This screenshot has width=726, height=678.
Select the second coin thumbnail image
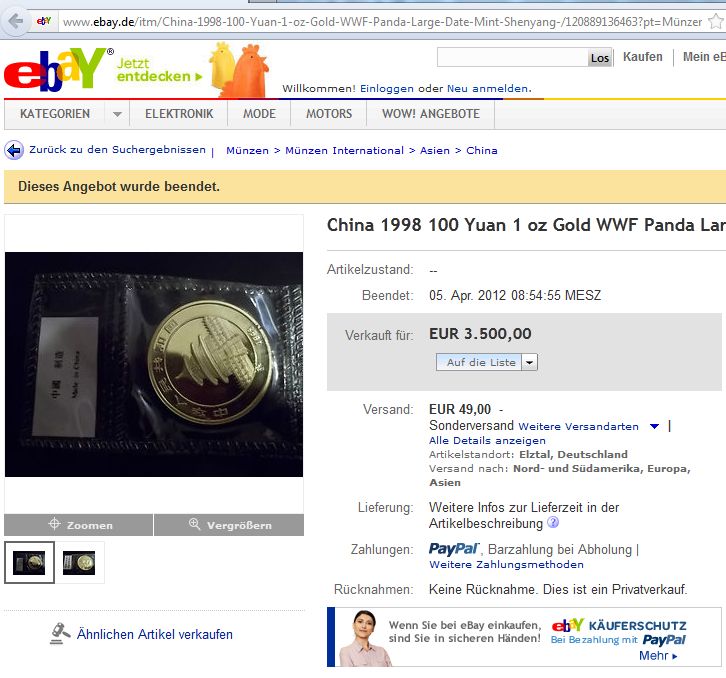tap(79, 563)
